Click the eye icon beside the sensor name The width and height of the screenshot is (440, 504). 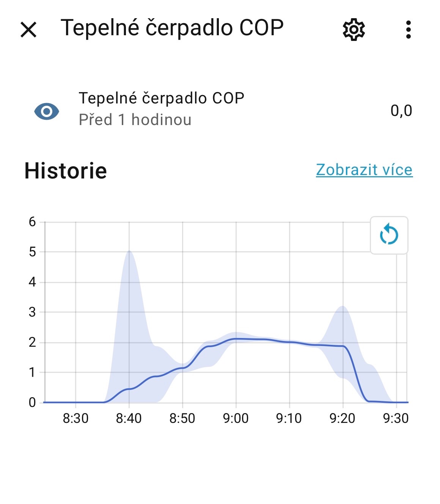[47, 111]
